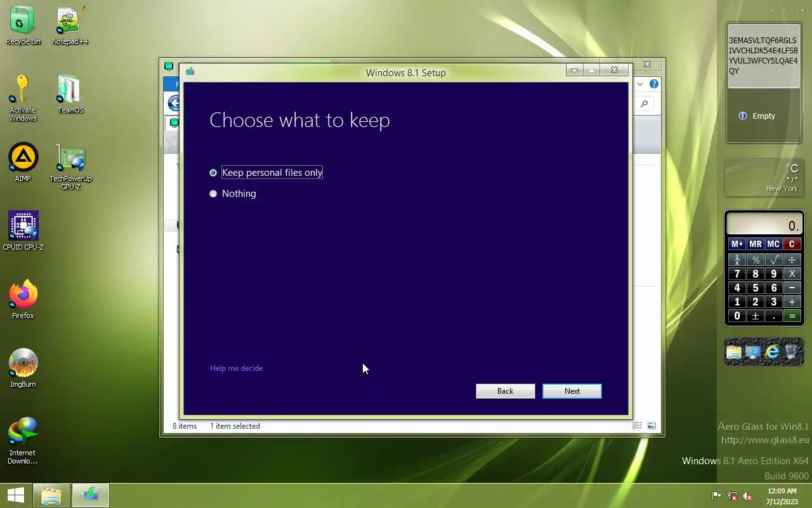Click the Windows 8.1 Setup title icon

point(190,72)
